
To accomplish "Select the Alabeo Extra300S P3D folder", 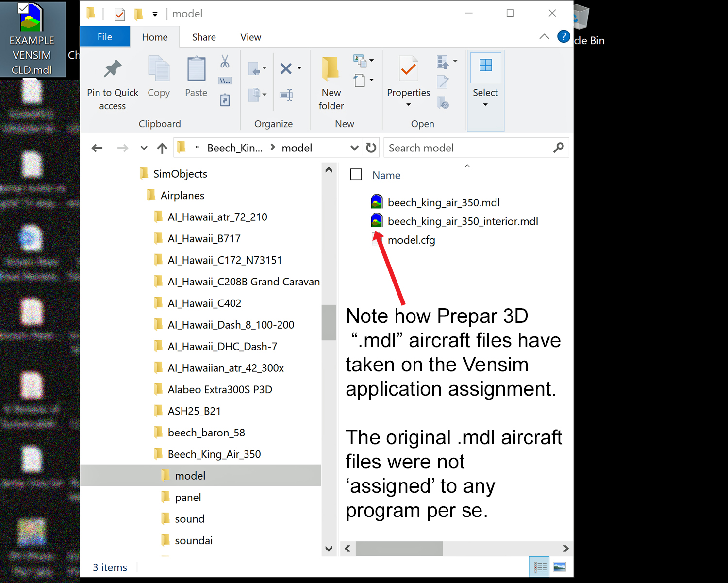I will tap(213, 390).
